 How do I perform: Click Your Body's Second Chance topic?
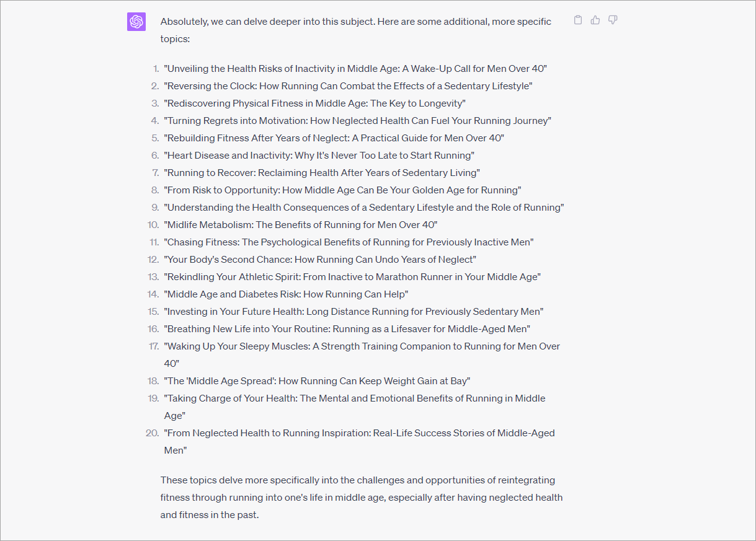[x=320, y=260]
